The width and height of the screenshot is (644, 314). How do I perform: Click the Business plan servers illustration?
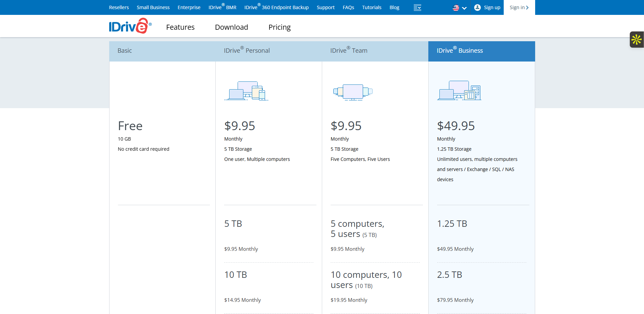click(459, 91)
